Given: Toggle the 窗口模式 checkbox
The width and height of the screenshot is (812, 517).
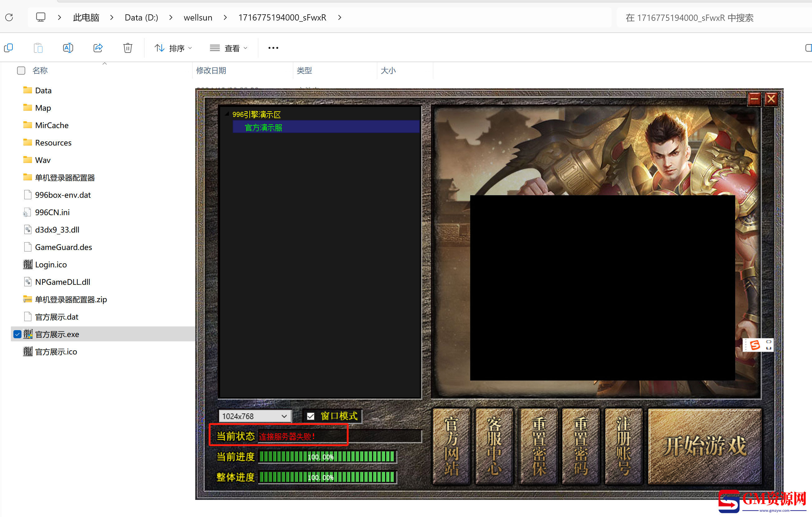Looking at the screenshot, I should point(311,416).
